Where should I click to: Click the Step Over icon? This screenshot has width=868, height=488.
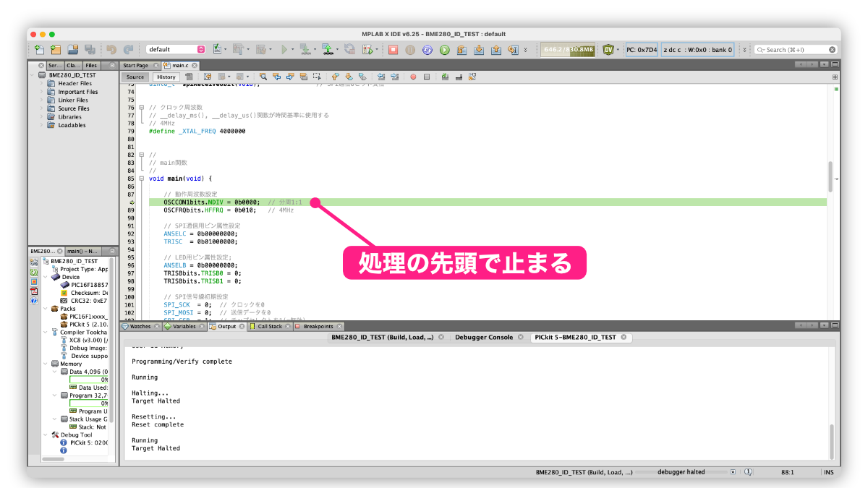pyautogui.click(x=462, y=50)
